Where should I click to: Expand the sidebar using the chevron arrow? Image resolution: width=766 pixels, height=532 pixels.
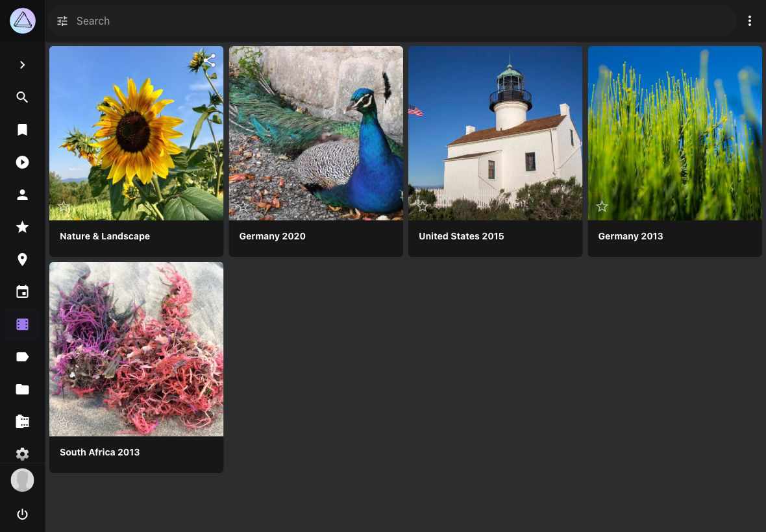pyautogui.click(x=22, y=65)
